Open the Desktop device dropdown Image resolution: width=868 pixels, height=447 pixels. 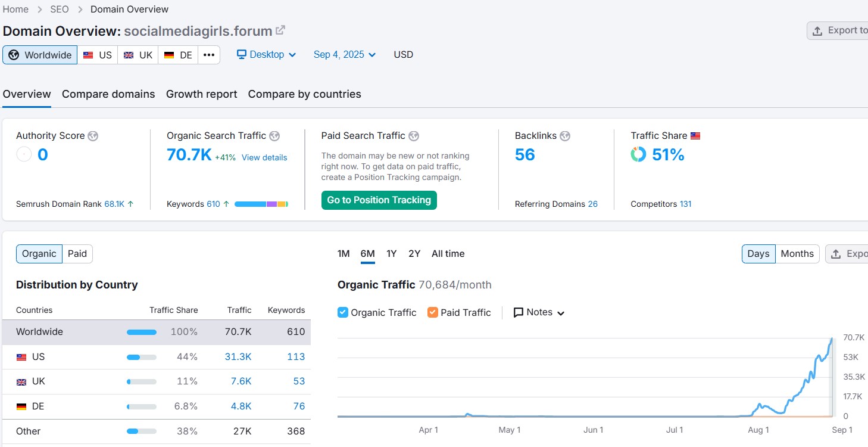(267, 55)
